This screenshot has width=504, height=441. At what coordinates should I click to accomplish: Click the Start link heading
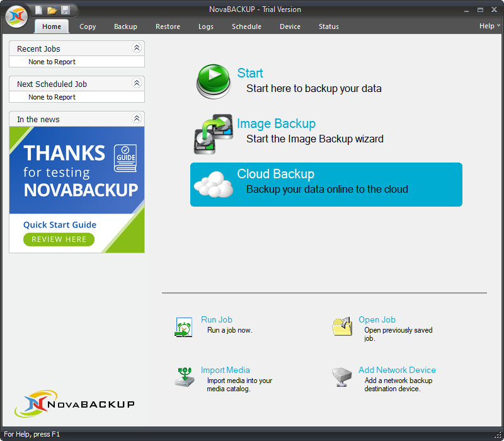(x=249, y=73)
